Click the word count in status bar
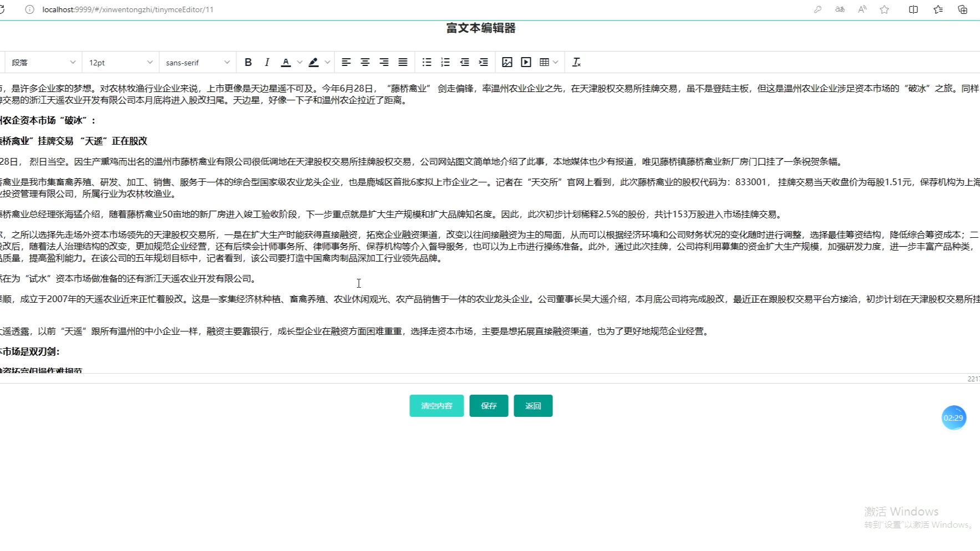 (x=973, y=379)
